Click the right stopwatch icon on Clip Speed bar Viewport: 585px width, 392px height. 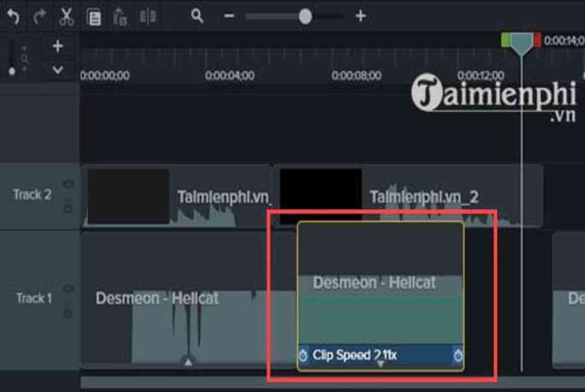point(458,355)
